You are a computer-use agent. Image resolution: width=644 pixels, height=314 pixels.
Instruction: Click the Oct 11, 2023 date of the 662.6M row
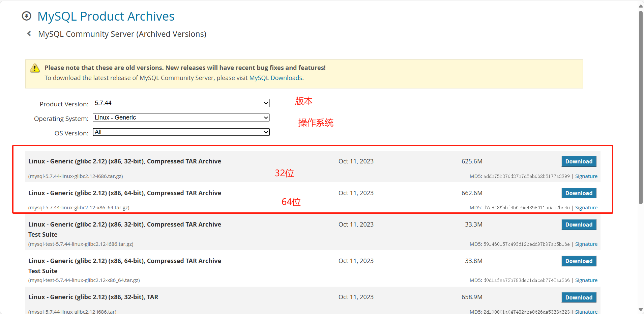coord(356,193)
